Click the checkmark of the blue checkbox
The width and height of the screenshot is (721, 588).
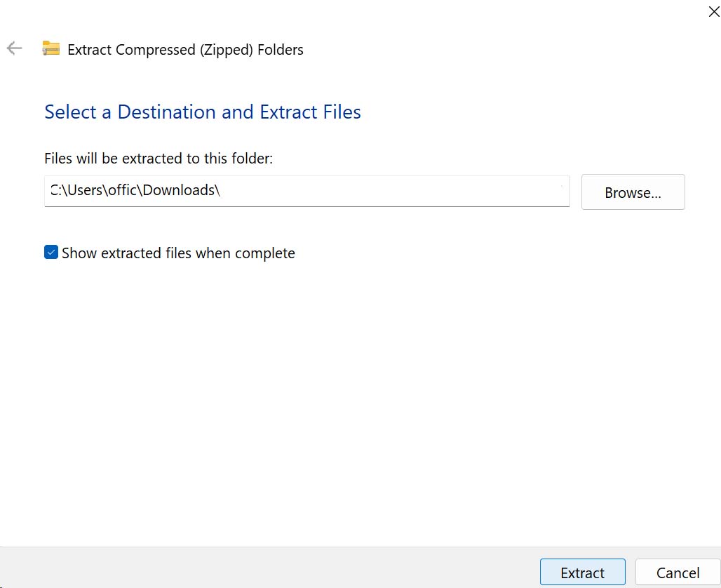pos(51,253)
